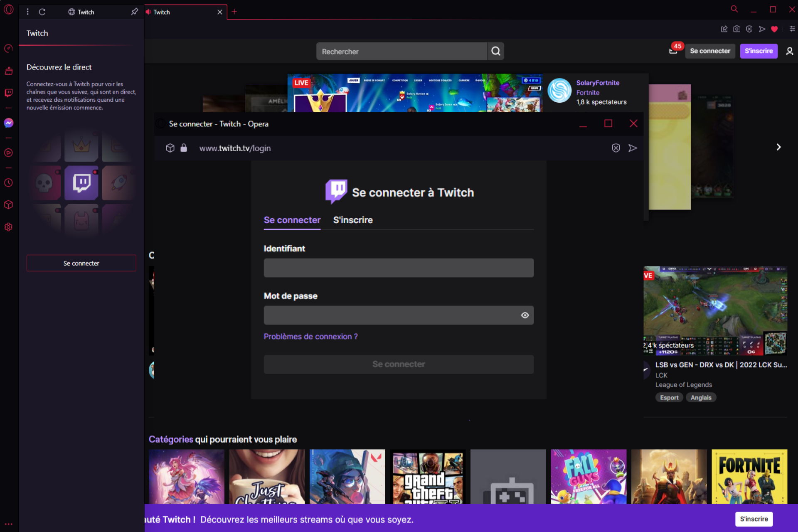Open LSB vs GEN stream title
This screenshot has height=532, width=798.
(721, 365)
